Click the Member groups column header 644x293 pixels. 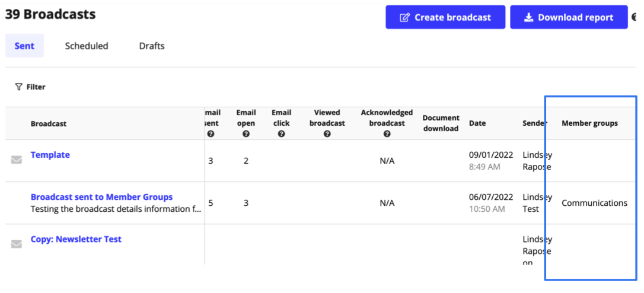point(590,123)
